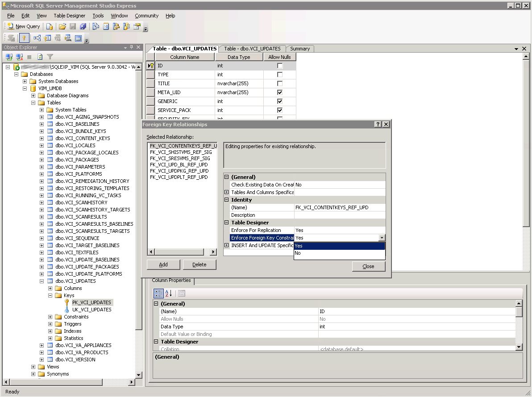Open Manage Check Constraints icon
Screen dimensions: 532x397
pos(79,38)
